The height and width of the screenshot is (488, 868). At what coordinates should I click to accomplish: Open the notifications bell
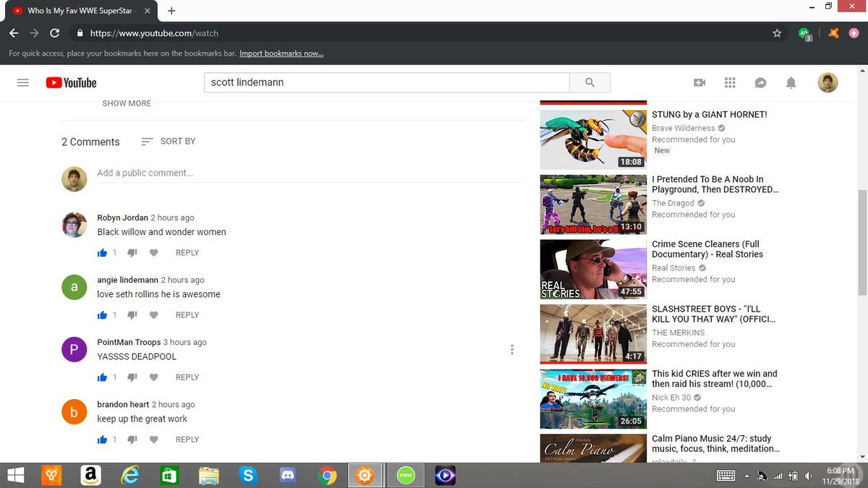coord(791,82)
